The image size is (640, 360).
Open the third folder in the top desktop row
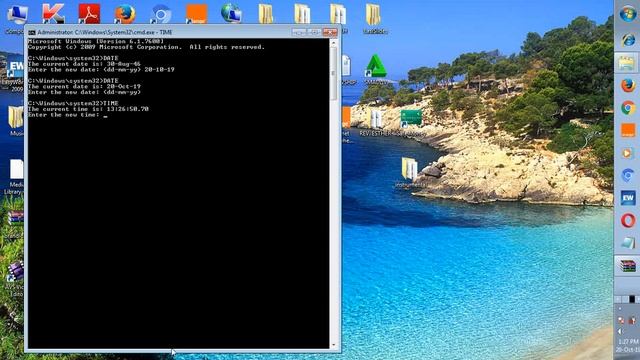[x=338, y=14]
